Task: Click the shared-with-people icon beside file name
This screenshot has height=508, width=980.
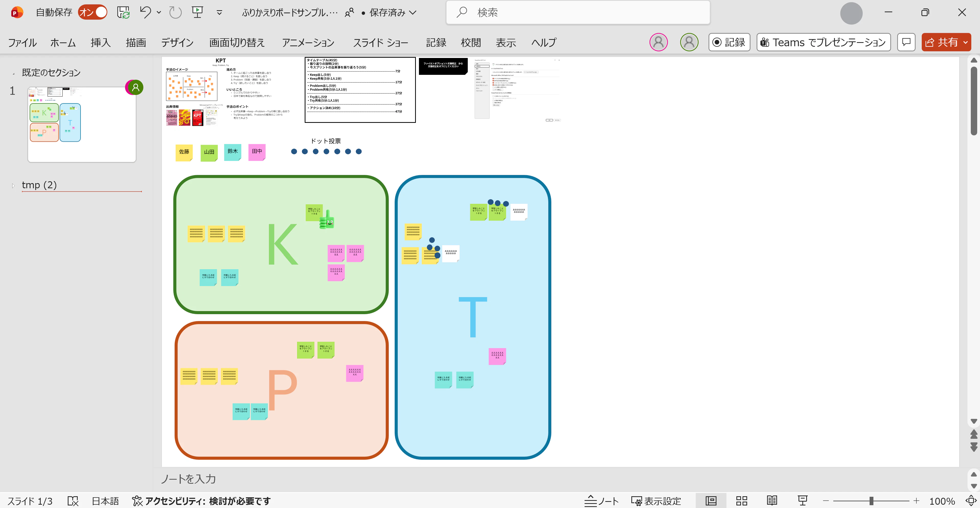Action: (x=349, y=13)
